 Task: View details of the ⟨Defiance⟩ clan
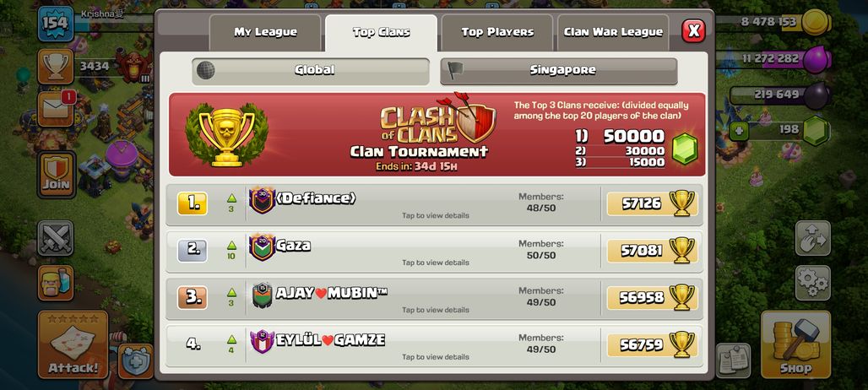(435, 204)
